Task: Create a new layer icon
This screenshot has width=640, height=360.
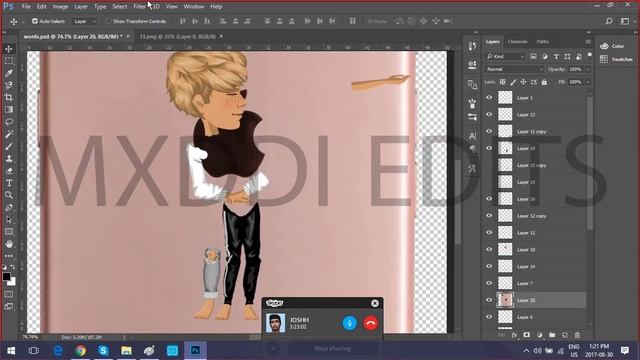Action: (x=565, y=335)
